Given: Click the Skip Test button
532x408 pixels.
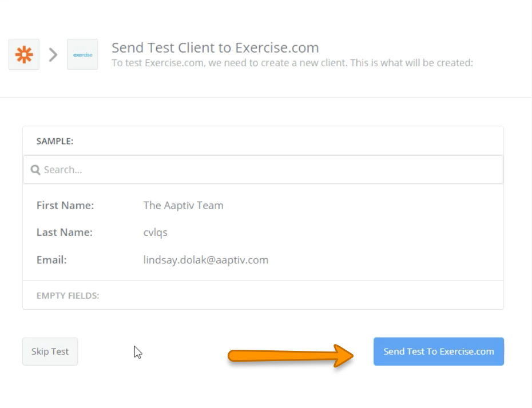Looking at the screenshot, I should click(50, 351).
